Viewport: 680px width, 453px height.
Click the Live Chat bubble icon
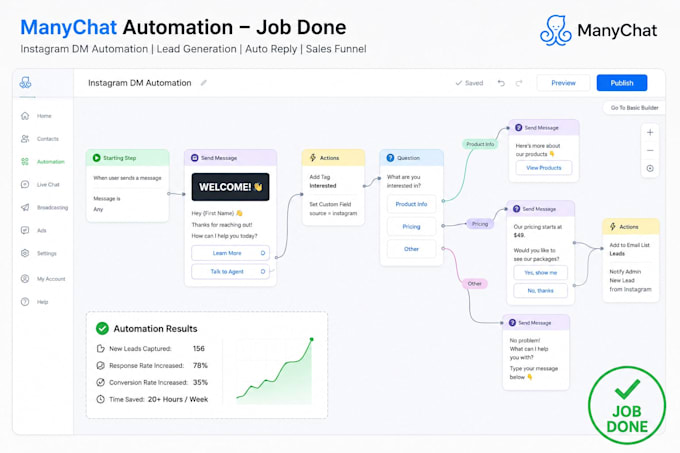pyautogui.click(x=25, y=184)
